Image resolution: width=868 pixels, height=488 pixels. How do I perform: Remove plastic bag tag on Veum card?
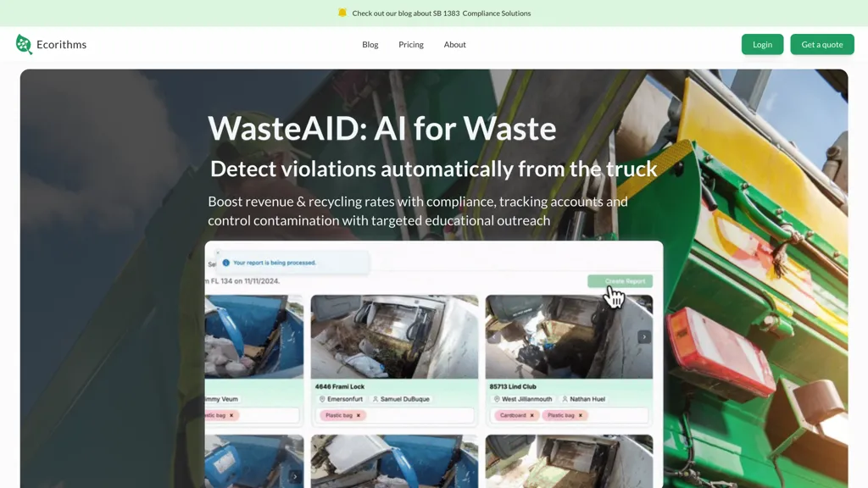click(x=231, y=415)
